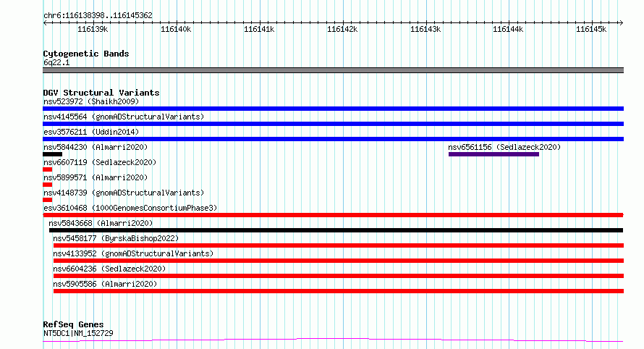Open the nsv6561156 (Sedlazeck2020) label

pos(504,147)
